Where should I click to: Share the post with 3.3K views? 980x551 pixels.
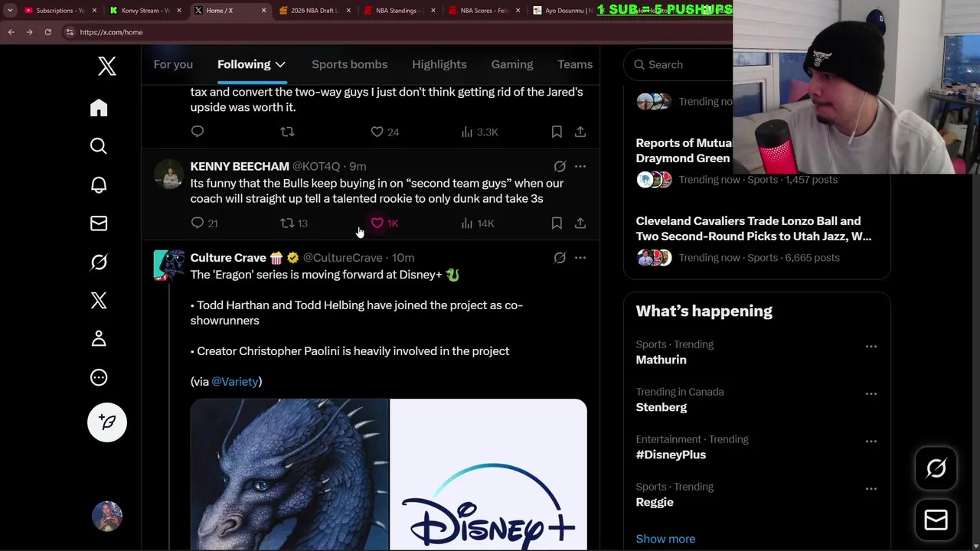(x=580, y=132)
